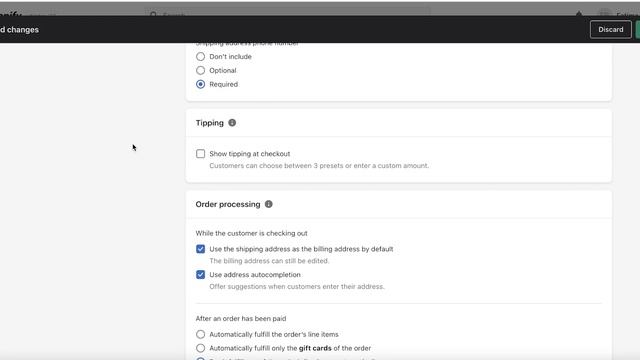
Task: Select the Required phone number option
Action: [200, 84]
